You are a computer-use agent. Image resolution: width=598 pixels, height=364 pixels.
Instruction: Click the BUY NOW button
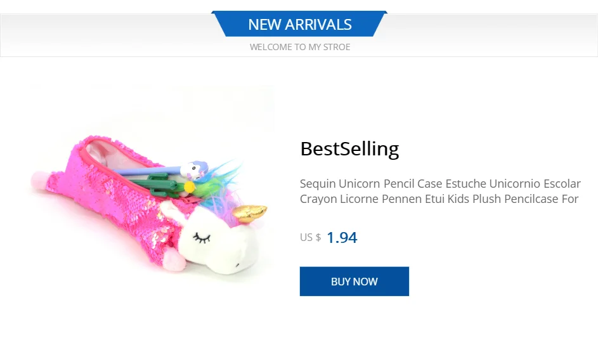[354, 281]
